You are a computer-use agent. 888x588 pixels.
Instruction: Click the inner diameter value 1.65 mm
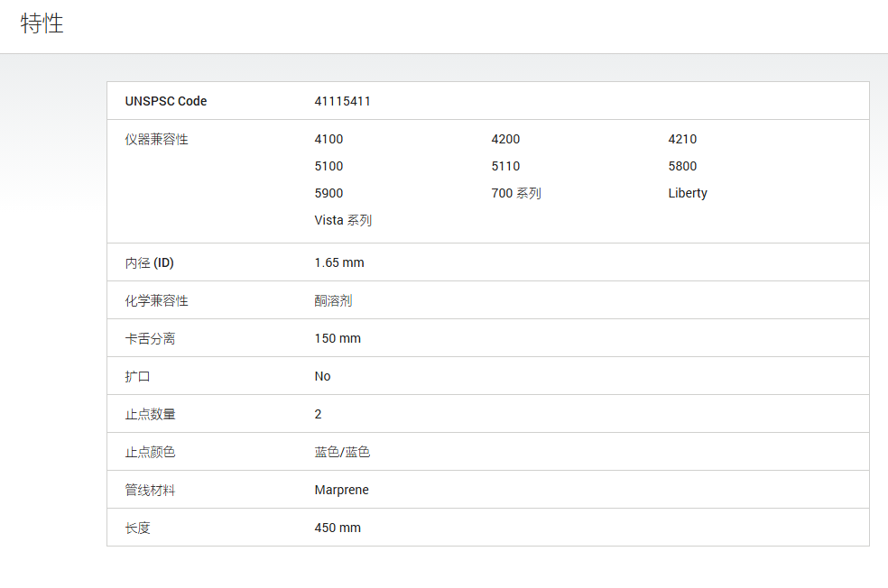pos(339,263)
